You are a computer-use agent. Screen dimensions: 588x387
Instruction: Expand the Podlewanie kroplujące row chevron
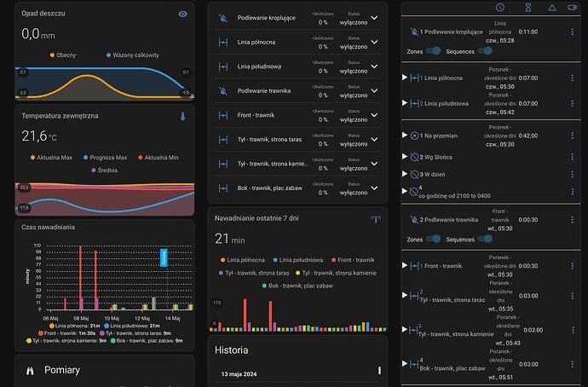[x=374, y=18]
